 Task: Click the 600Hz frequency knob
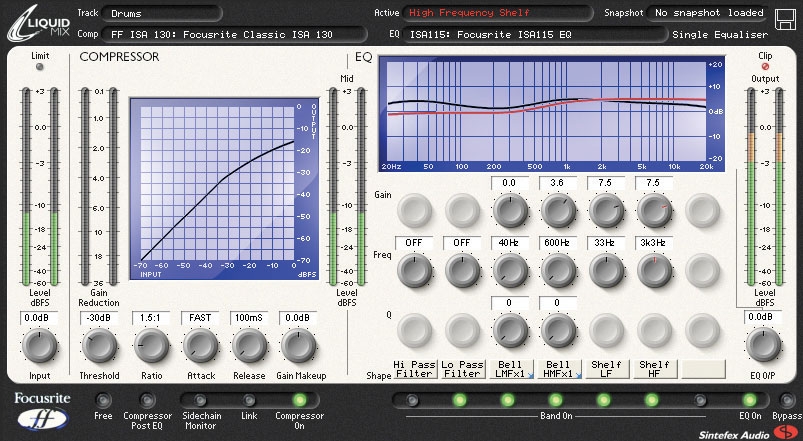pyautogui.click(x=558, y=270)
